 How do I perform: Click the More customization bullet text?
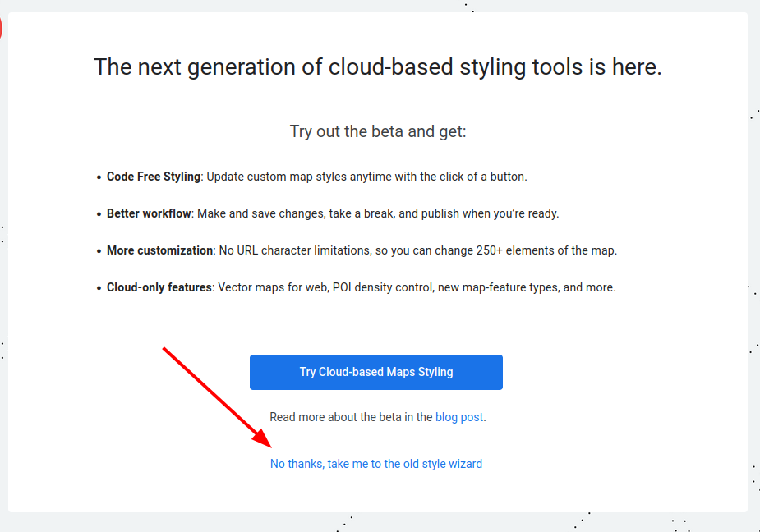click(362, 250)
